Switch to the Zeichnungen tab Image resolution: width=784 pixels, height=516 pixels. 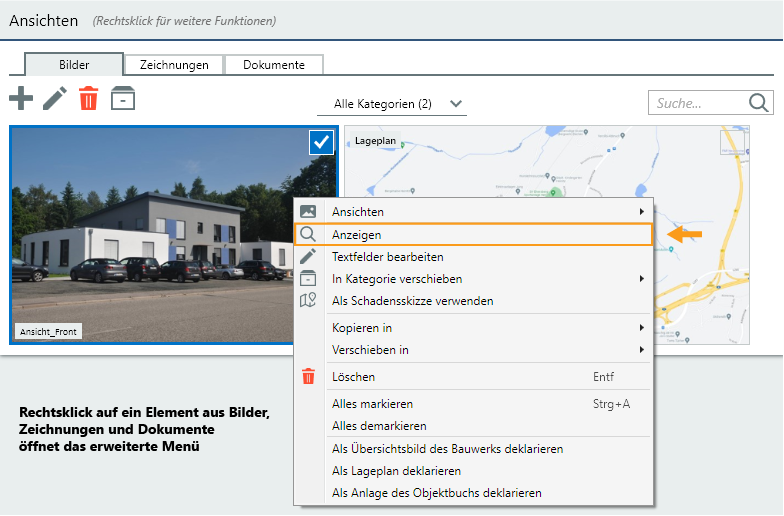point(174,65)
